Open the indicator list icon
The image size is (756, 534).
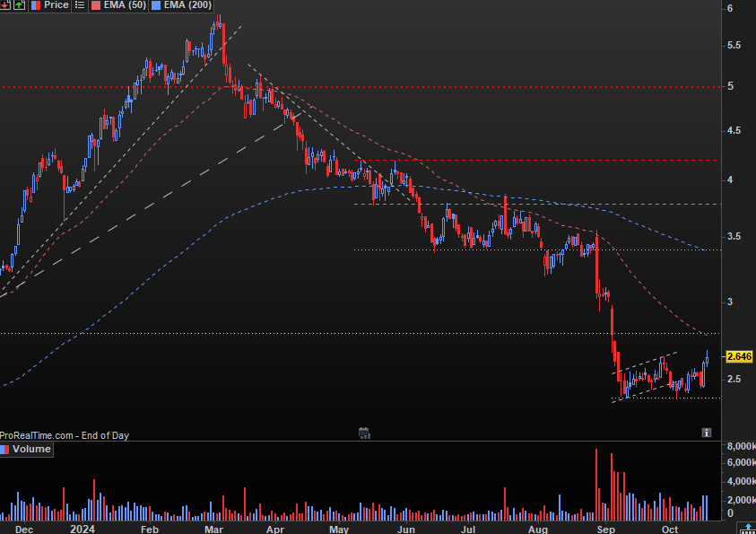[80, 4]
